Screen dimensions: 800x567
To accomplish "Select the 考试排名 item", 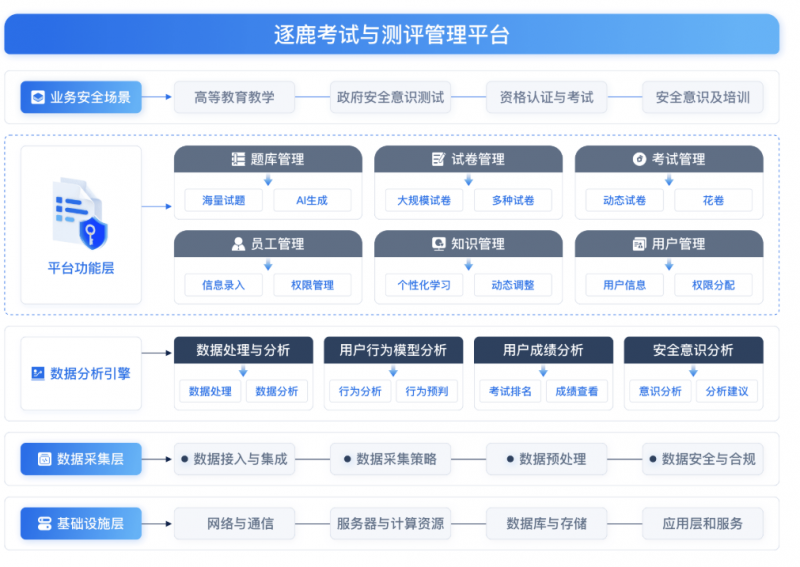I will [510, 391].
